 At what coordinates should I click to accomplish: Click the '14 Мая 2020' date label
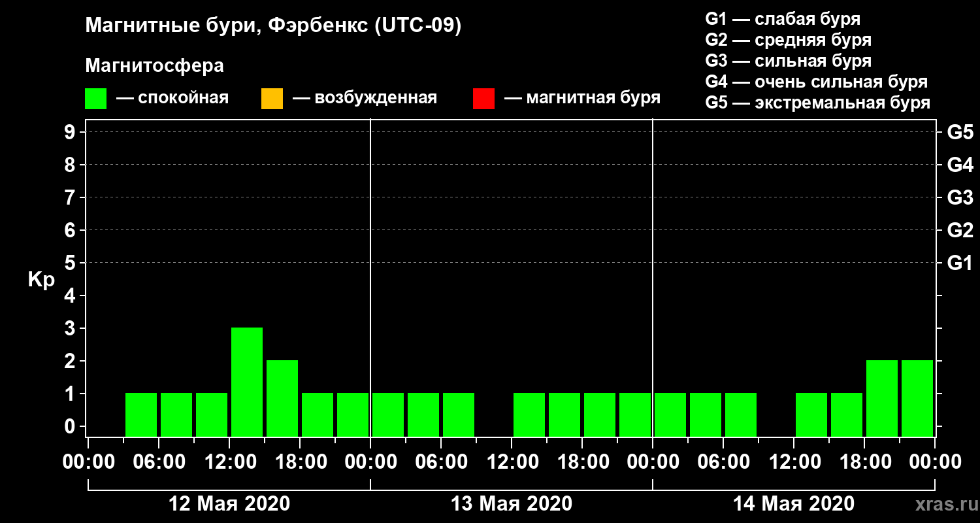click(x=794, y=504)
